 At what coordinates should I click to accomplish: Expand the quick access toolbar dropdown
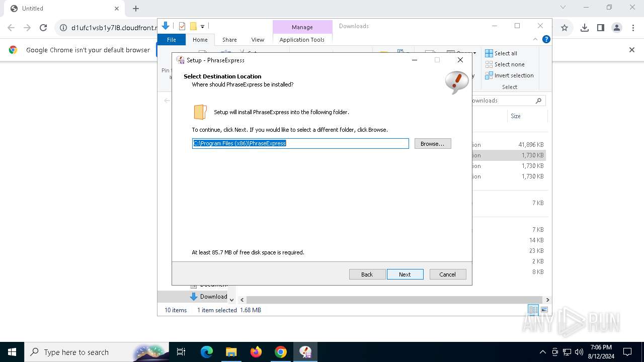[x=202, y=26]
